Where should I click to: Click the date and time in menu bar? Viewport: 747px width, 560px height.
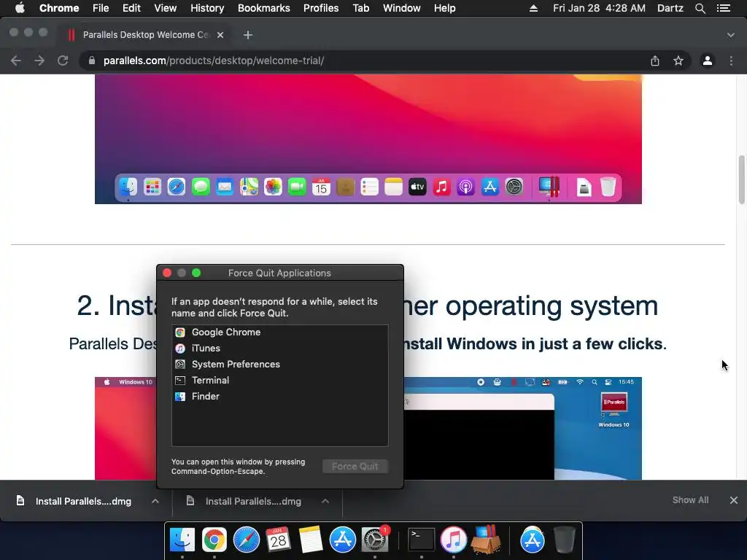pyautogui.click(x=599, y=8)
